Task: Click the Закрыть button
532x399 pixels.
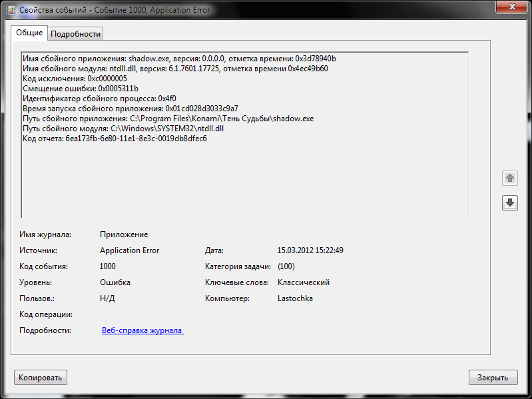Action: [493, 377]
